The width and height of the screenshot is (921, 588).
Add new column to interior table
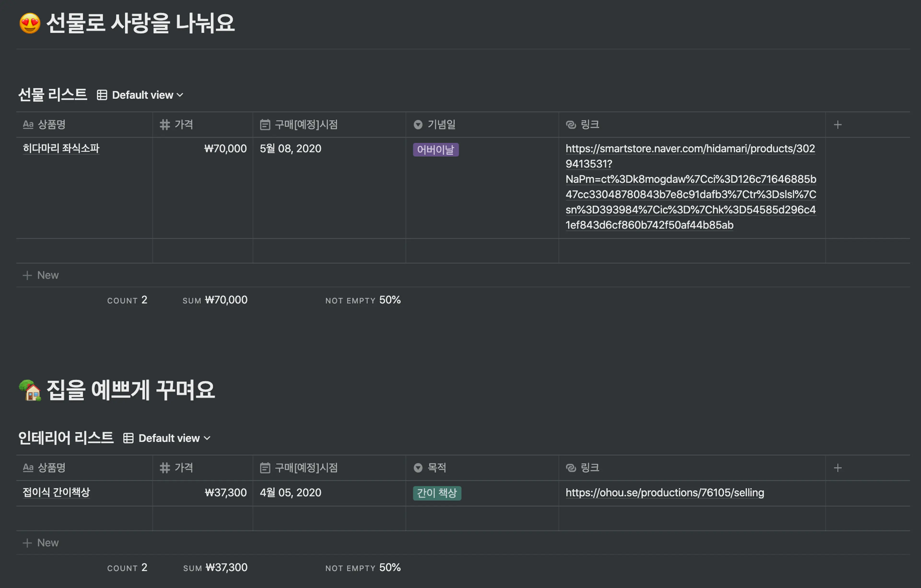click(838, 468)
